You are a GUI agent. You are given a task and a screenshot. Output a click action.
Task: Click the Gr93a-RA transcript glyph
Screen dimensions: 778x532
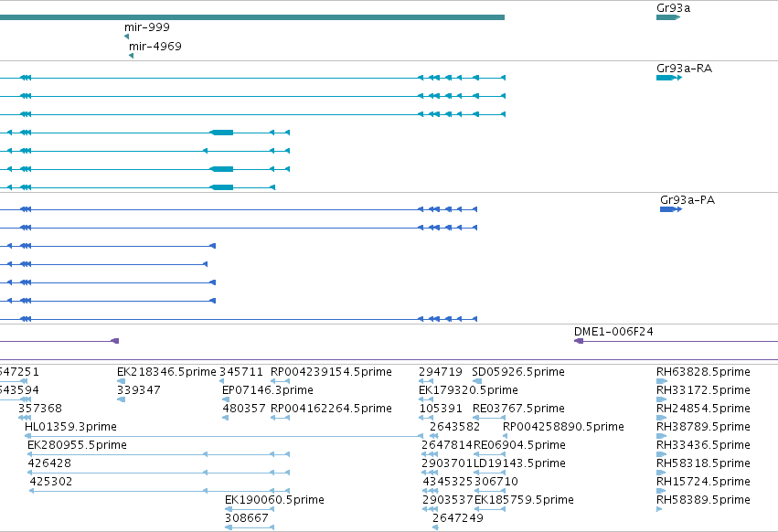669,78
